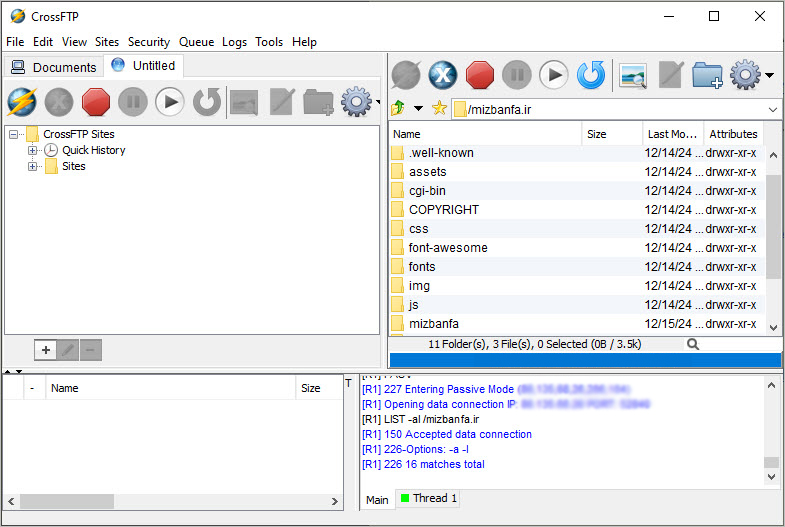
Task: Open the Edit menu
Action: coord(43,42)
